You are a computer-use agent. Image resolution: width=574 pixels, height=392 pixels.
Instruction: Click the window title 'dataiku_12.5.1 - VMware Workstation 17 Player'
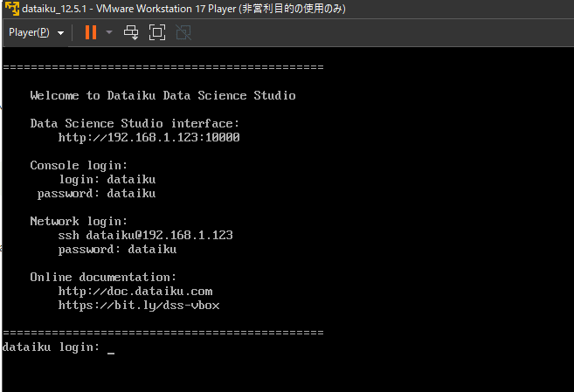pyautogui.click(x=128, y=9)
